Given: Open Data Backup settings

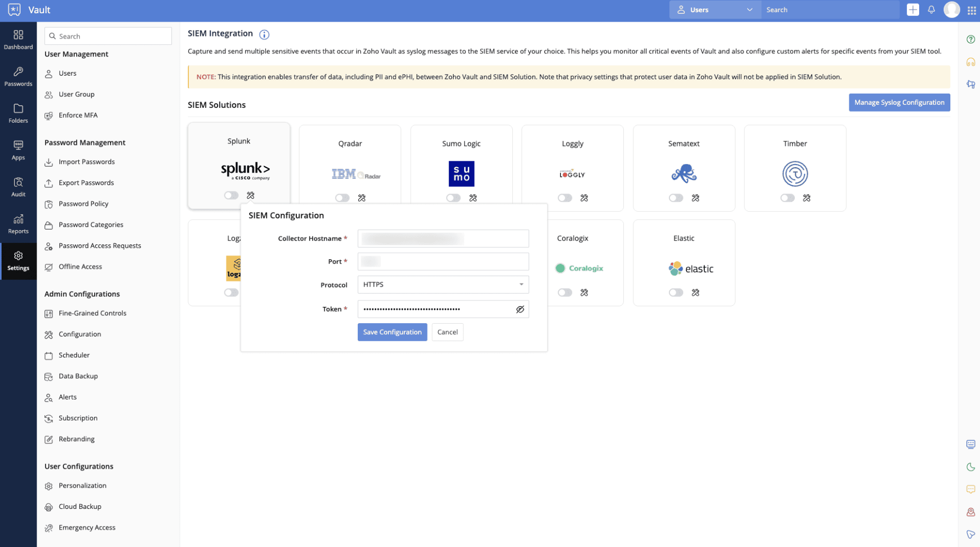Looking at the screenshot, I should [x=78, y=376].
